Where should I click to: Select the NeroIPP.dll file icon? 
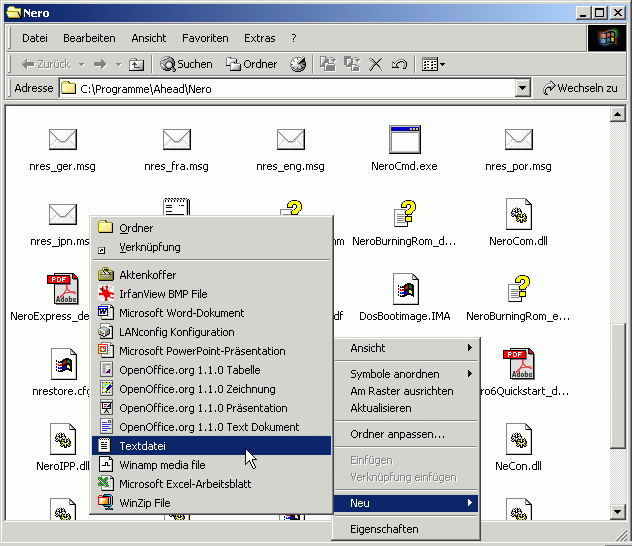coord(62,439)
